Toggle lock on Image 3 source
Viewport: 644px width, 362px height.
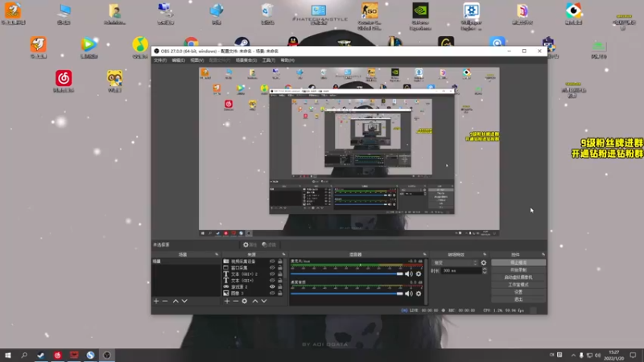coord(280,293)
